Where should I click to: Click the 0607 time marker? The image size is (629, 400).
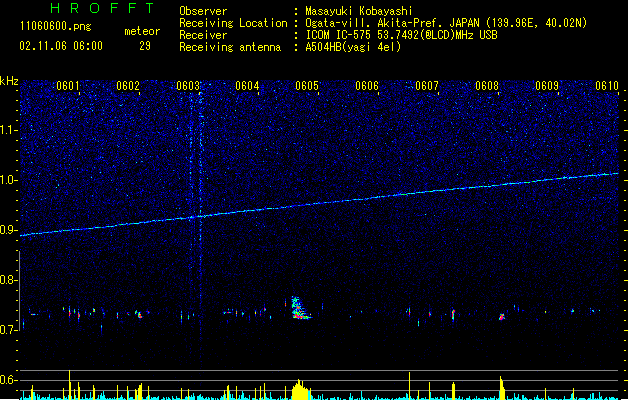[427, 86]
